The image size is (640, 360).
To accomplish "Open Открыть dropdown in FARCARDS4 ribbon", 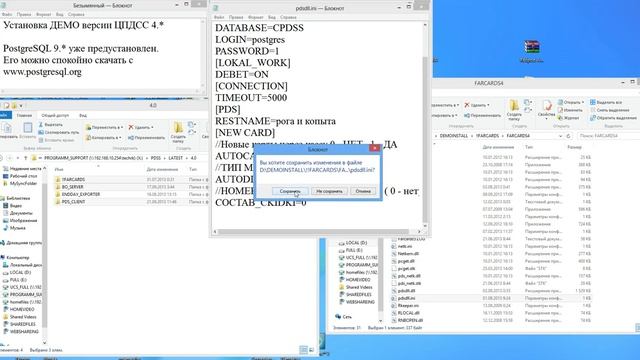I will [571, 102].
